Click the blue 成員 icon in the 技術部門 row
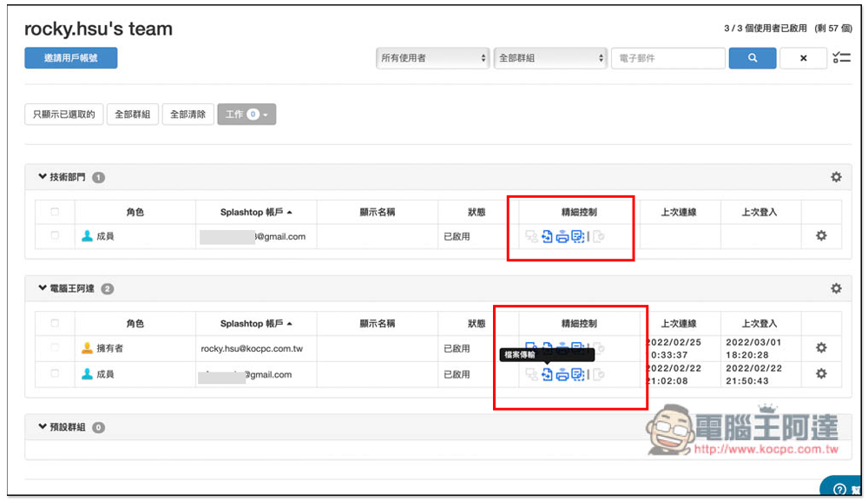This screenshot has width=868, height=501. [x=87, y=236]
